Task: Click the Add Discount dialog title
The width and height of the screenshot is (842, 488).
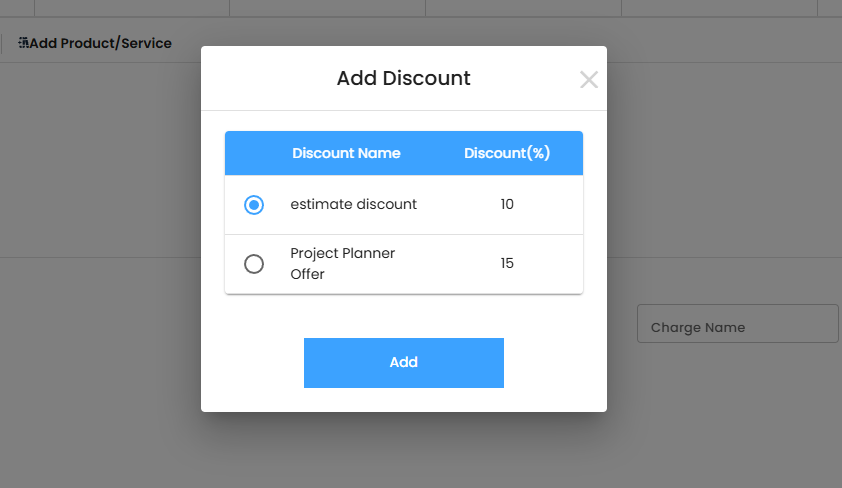Action: (x=403, y=78)
